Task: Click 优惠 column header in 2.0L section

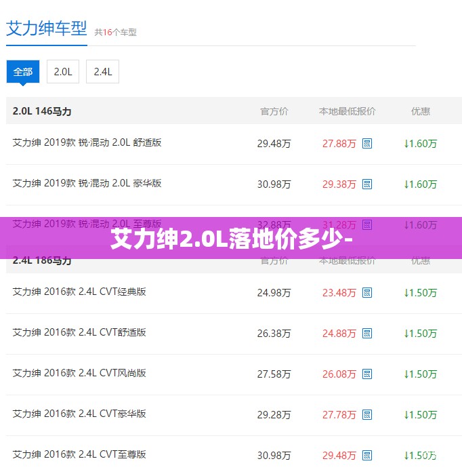Action: click(421, 111)
